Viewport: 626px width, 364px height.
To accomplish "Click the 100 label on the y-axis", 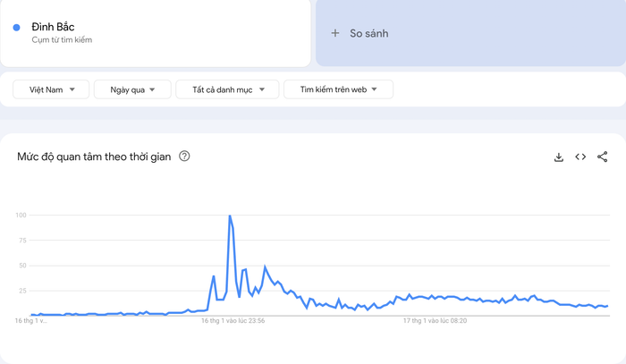I will point(21,216).
